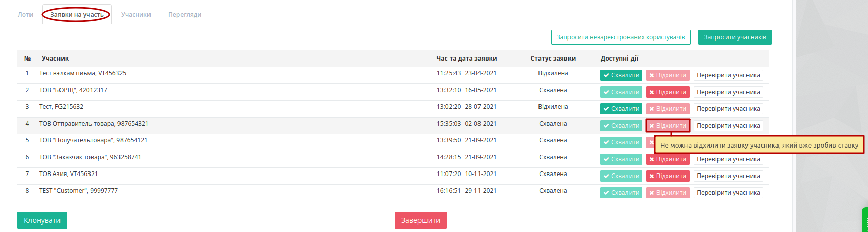Click the Клонувати button
This screenshot has height=232, width=868.
pyautogui.click(x=42, y=220)
